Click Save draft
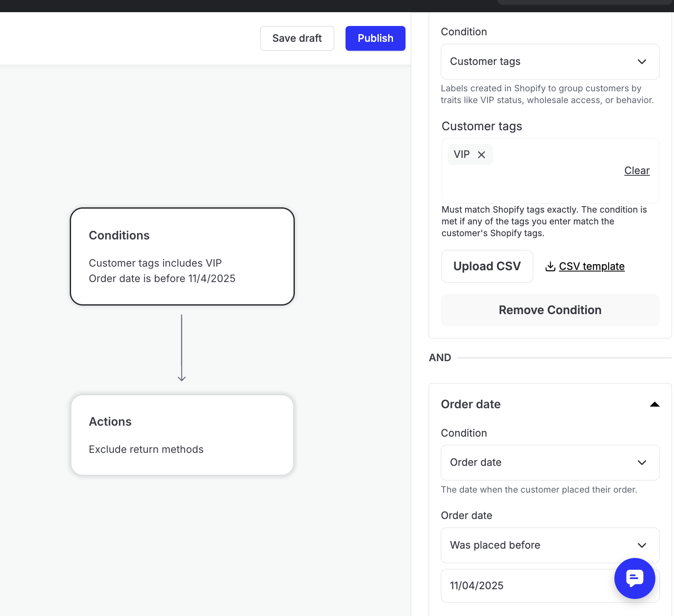Screen dimensions: 674x616 tap(297, 39)
